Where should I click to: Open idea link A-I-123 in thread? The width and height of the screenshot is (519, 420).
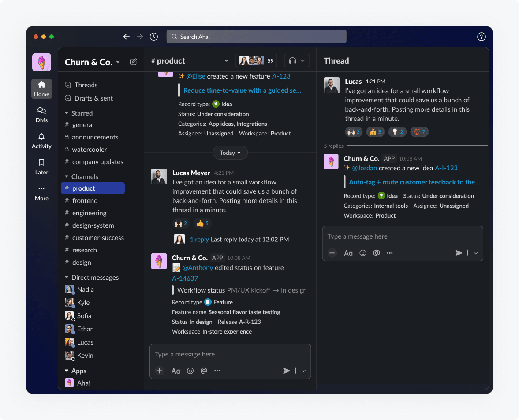[x=446, y=168]
